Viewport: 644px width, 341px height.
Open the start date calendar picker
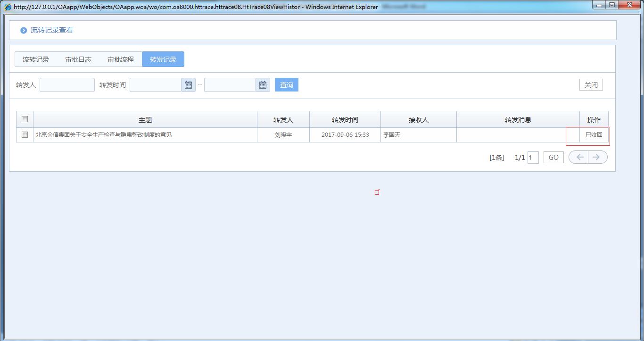tap(188, 84)
